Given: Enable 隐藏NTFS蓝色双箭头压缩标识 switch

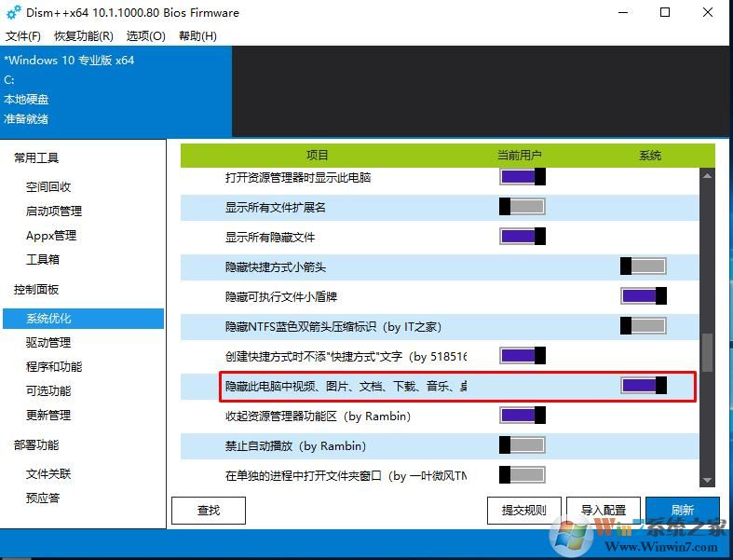Looking at the screenshot, I should pos(644,325).
